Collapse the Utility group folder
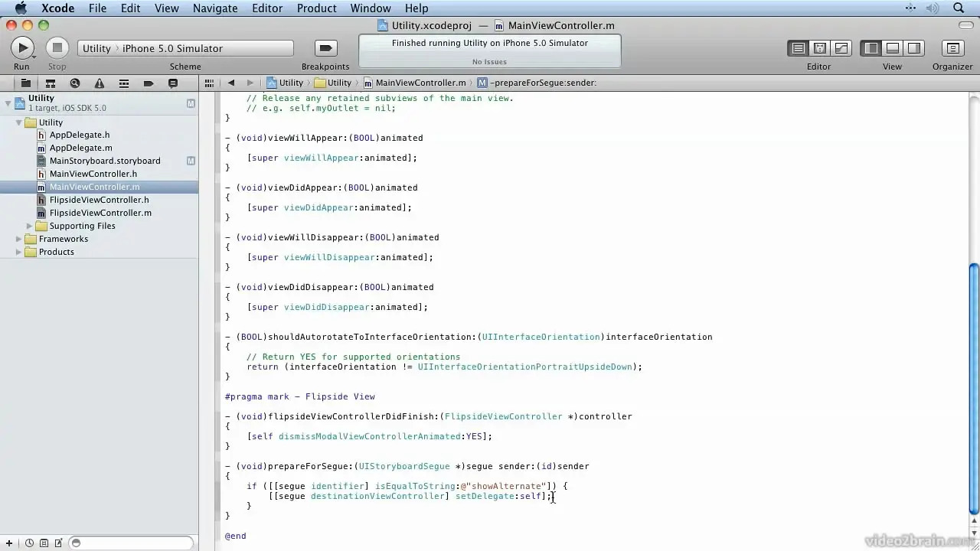The width and height of the screenshot is (980, 551). [x=19, y=122]
